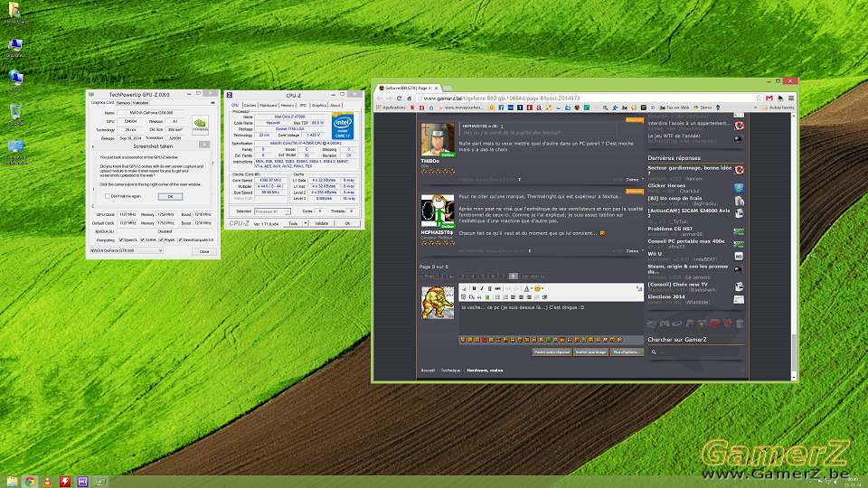Switch to the Sensors tab in GPU-Z

click(x=123, y=103)
